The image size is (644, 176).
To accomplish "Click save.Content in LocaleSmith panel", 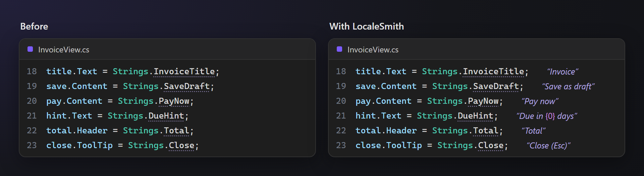I will (x=386, y=86).
